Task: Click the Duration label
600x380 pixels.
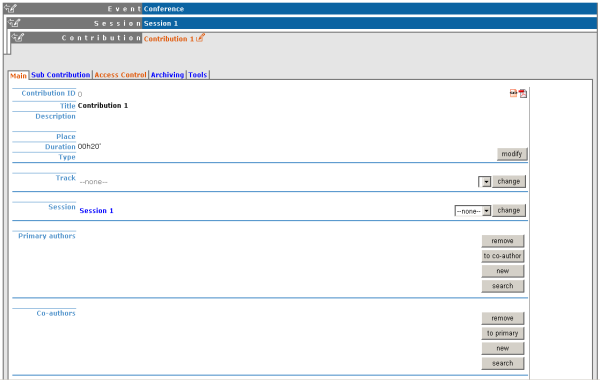Action: click(60, 147)
